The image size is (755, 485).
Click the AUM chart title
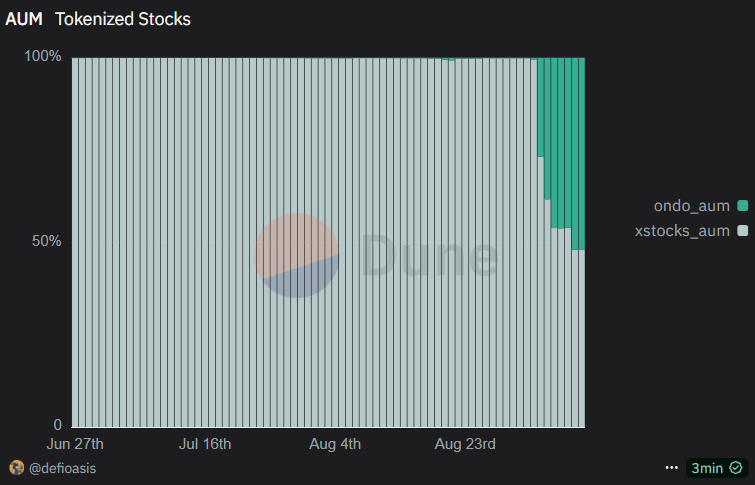click(x=24, y=19)
